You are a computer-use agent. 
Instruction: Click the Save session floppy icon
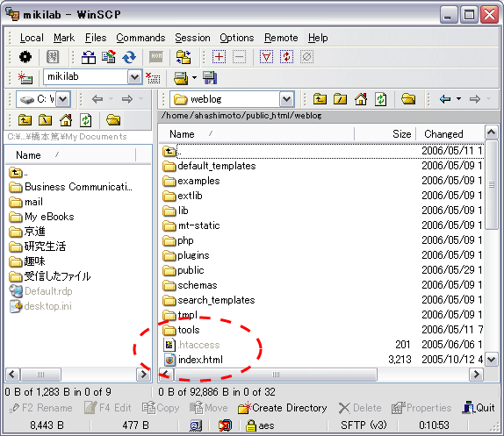click(x=210, y=78)
